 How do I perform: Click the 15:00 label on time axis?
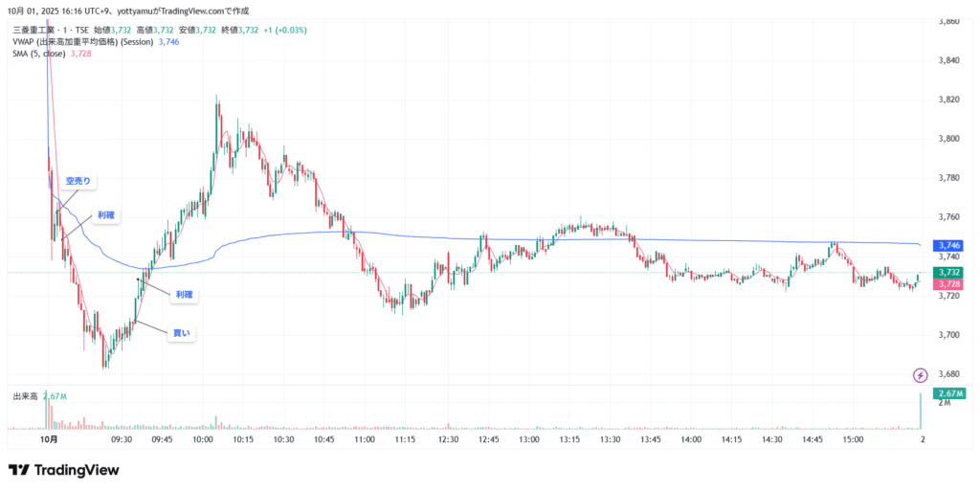tap(853, 439)
